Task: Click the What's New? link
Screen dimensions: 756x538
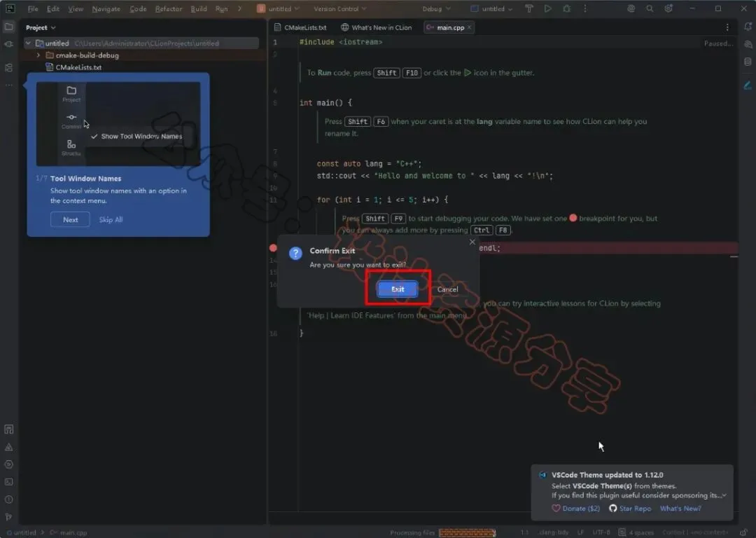Action: tap(680, 508)
